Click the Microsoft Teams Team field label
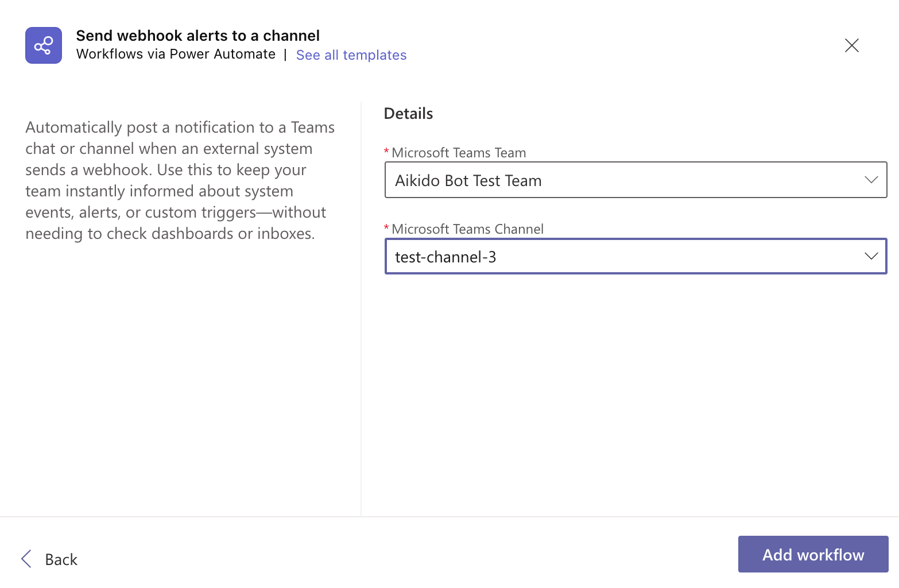The height and width of the screenshot is (588, 899). point(459,153)
